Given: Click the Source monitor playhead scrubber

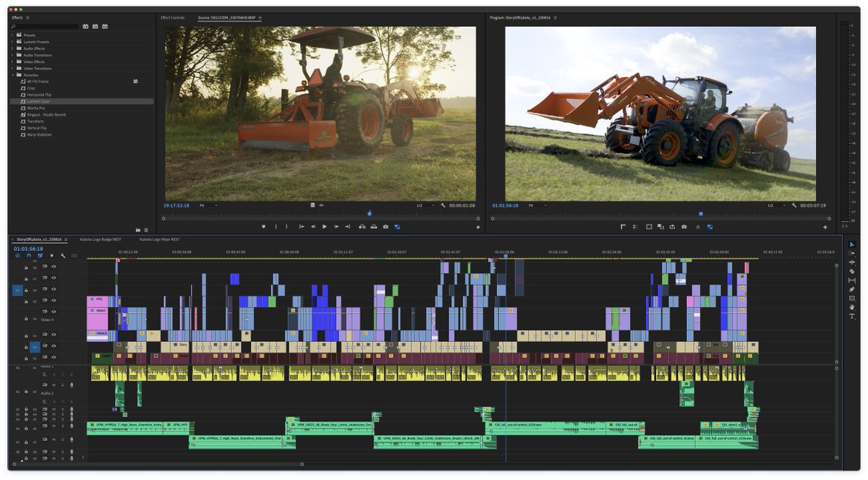Looking at the screenshot, I should pyautogui.click(x=370, y=213).
